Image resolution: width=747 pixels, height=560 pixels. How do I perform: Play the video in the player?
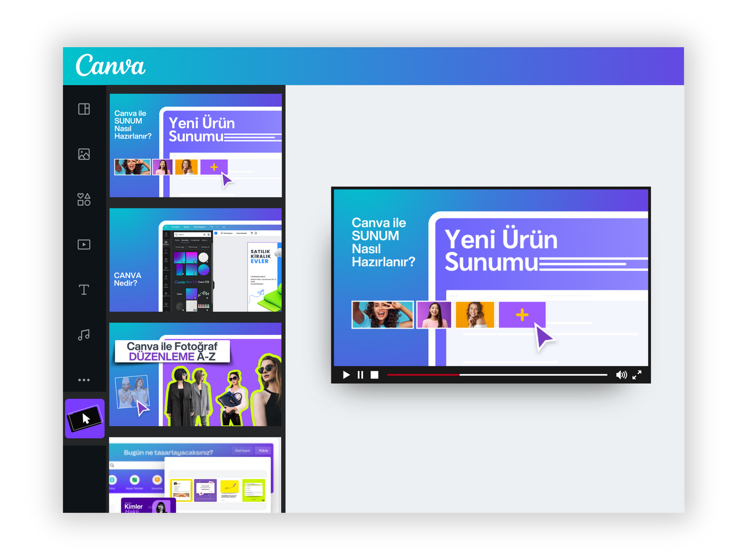click(346, 375)
